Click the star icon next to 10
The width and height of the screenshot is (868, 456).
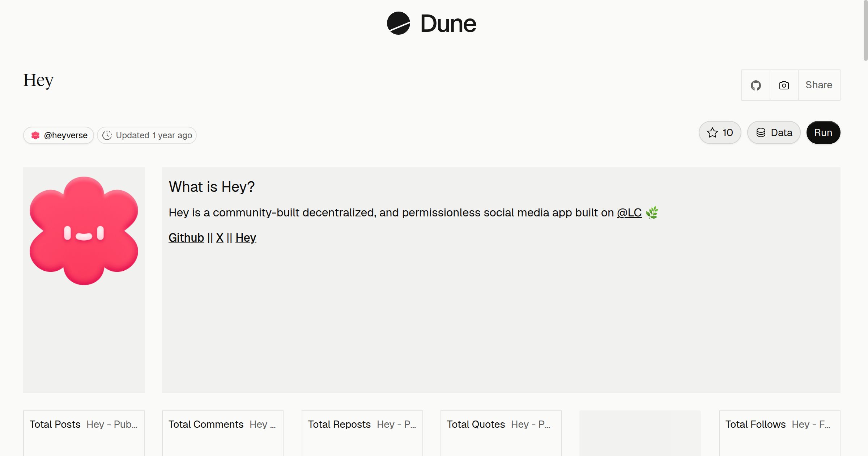[x=712, y=132]
